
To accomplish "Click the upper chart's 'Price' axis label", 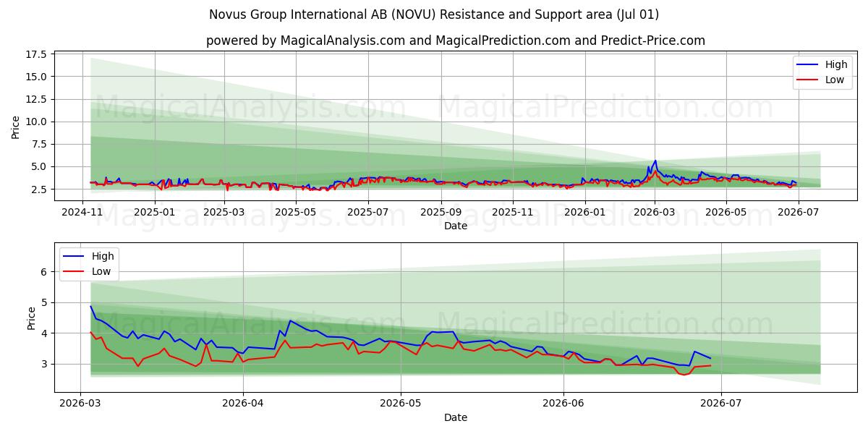I will [x=16, y=127].
